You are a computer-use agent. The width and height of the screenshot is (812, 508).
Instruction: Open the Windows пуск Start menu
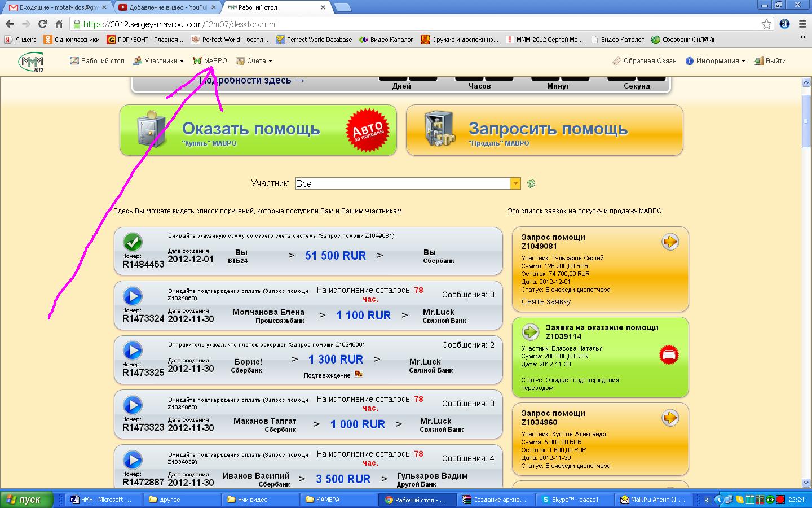[27, 500]
